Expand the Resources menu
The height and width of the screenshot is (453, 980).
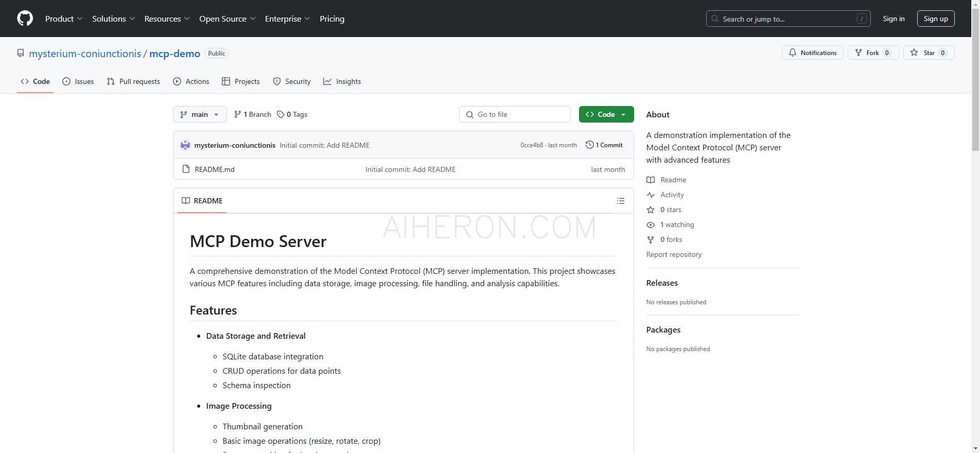[x=167, y=19]
